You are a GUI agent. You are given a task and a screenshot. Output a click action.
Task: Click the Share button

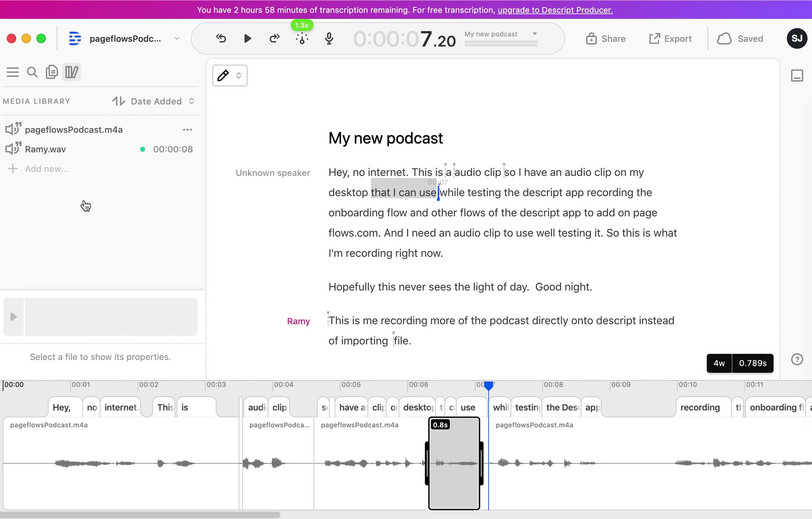(606, 39)
